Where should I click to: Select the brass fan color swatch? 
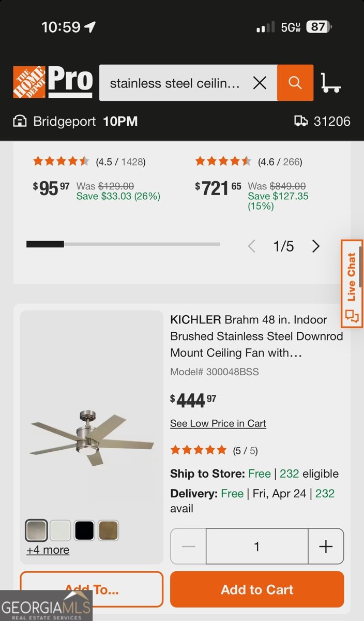point(108,530)
